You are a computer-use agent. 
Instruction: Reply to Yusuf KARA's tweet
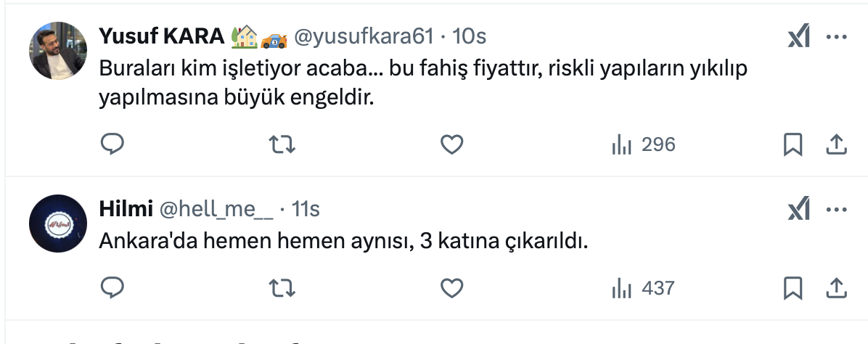[x=112, y=144]
